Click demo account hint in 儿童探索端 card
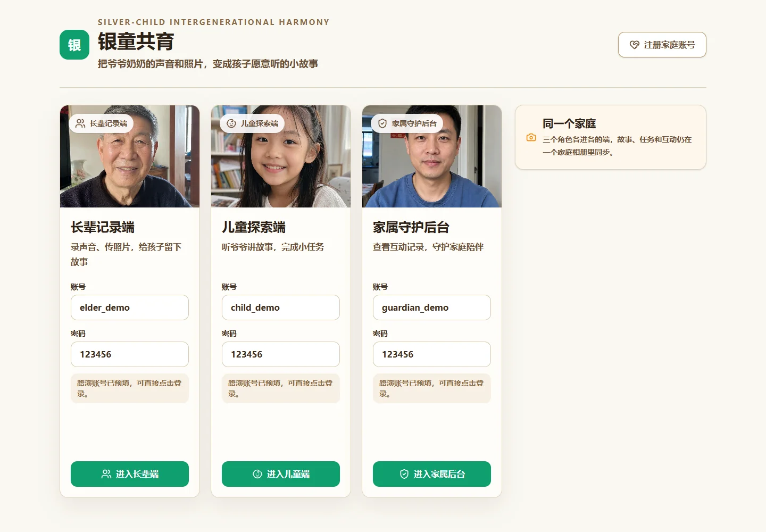766x532 pixels. [281, 388]
